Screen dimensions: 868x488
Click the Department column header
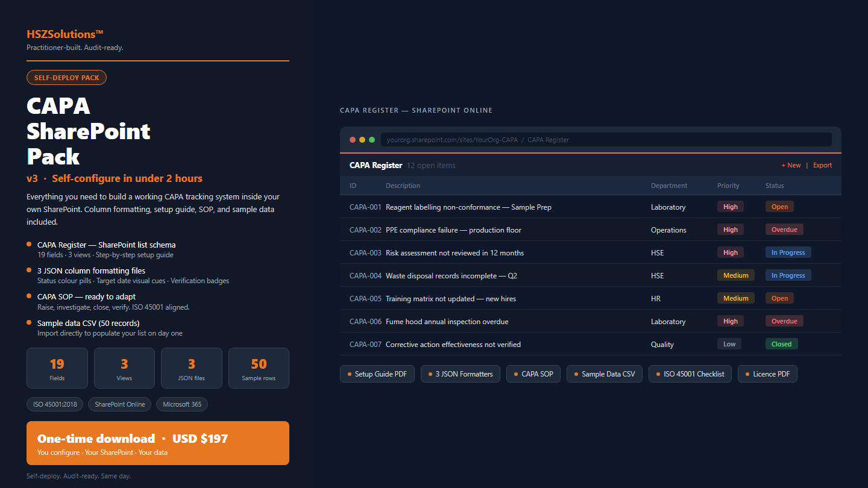coord(669,186)
